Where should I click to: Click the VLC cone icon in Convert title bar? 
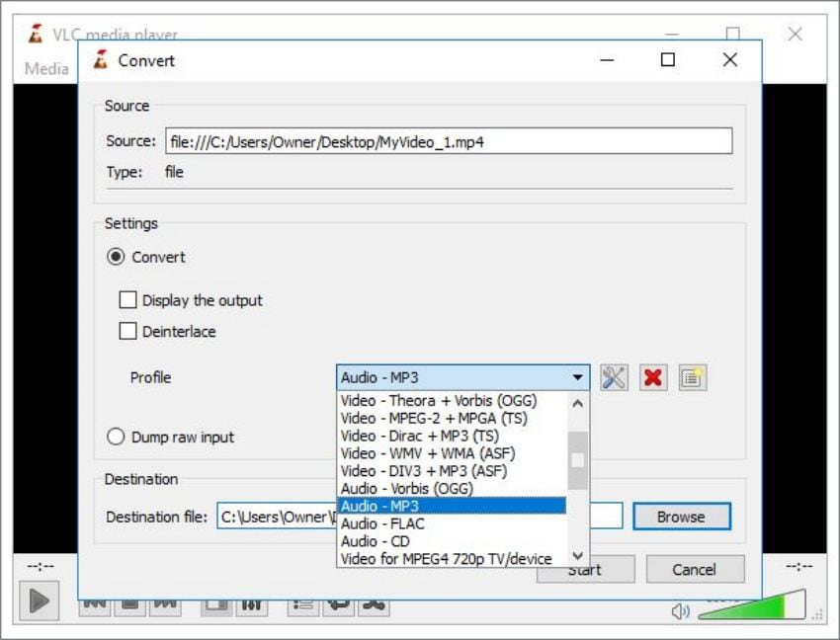click(x=101, y=60)
